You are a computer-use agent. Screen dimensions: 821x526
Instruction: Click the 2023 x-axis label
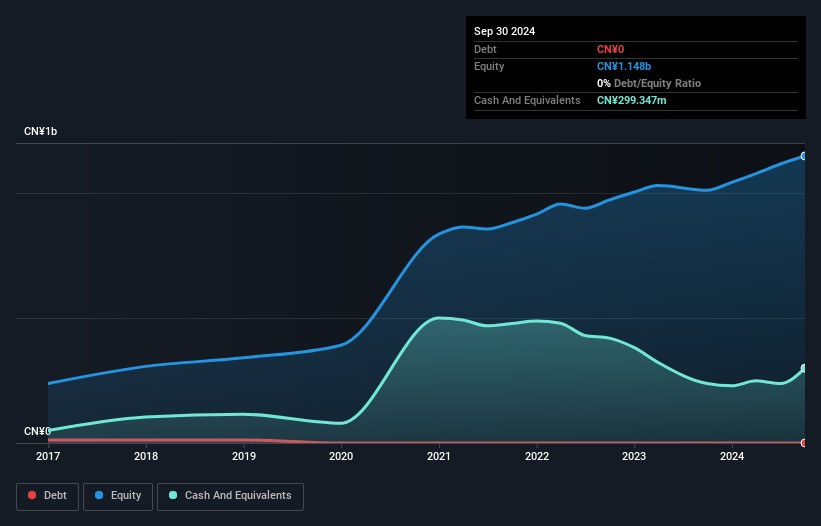(x=634, y=456)
